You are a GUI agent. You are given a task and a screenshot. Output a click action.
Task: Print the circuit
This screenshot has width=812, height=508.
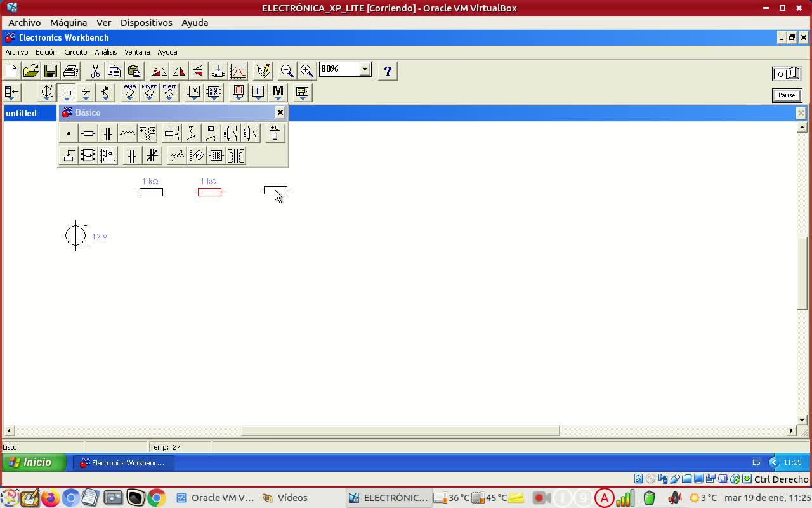pos(70,71)
